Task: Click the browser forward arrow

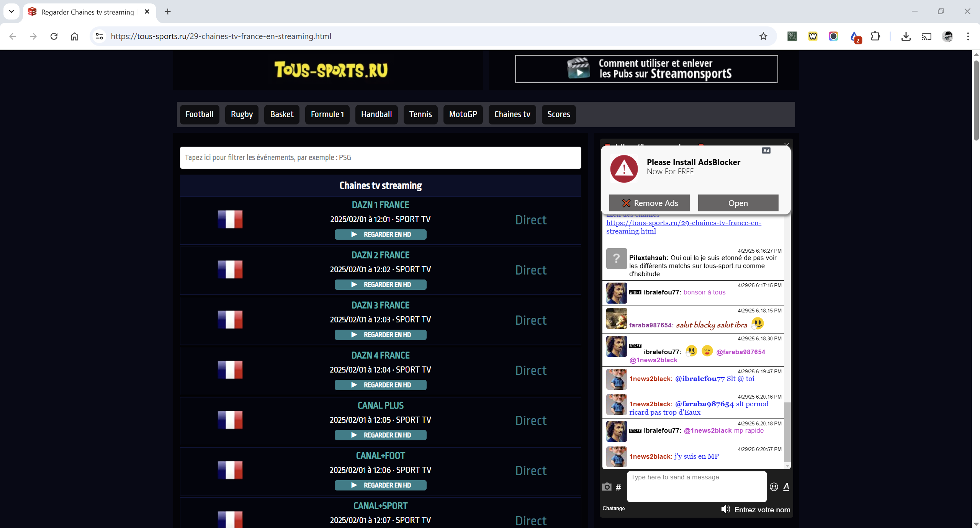Action: 33,36
